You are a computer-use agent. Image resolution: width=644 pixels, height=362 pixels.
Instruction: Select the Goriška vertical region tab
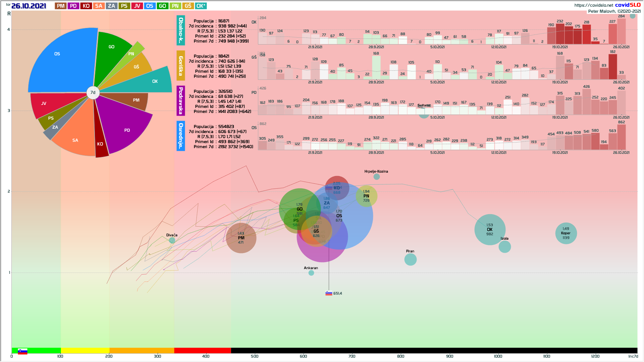point(180,66)
